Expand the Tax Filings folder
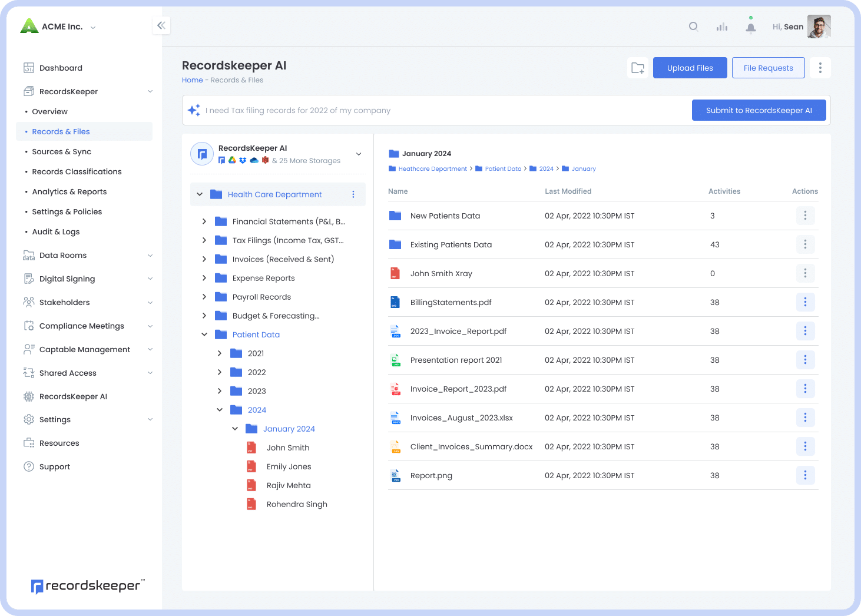This screenshot has height=616, width=861. 204,240
